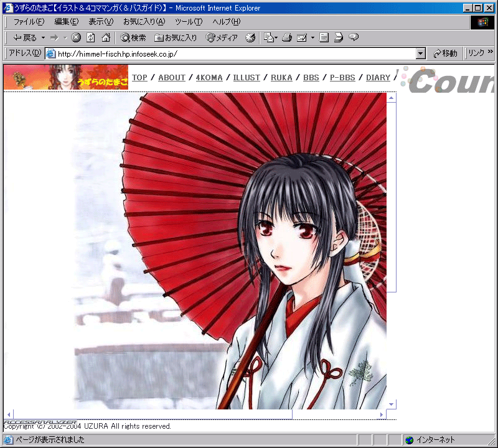Visit the 4KOMA link
Screen dimensions: 498x448
[209, 78]
